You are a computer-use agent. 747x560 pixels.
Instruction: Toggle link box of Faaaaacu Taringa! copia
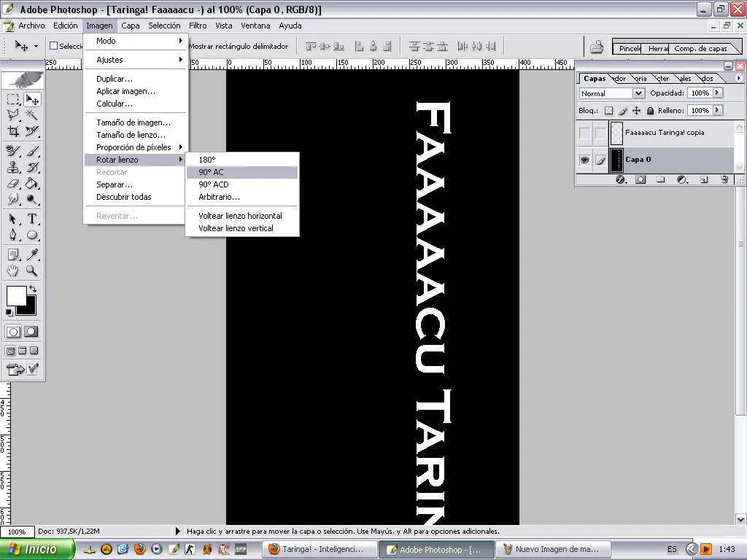point(601,133)
